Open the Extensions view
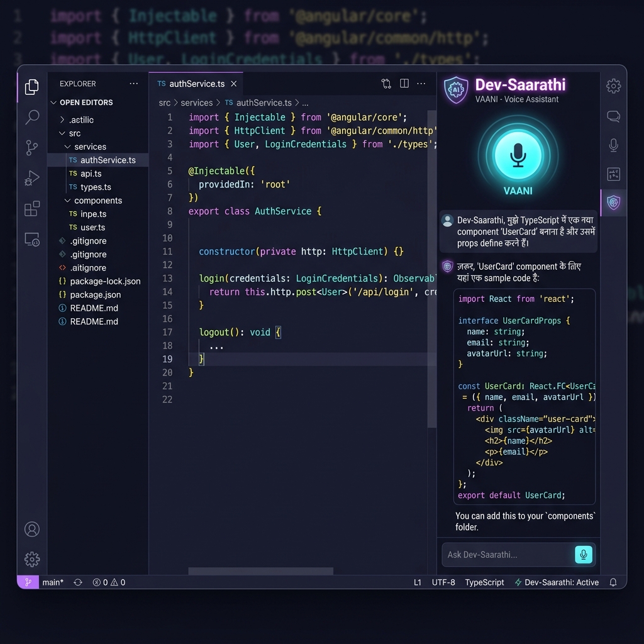Image resolution: width=644 pixels, height=644 pixels. coord(32,208)
